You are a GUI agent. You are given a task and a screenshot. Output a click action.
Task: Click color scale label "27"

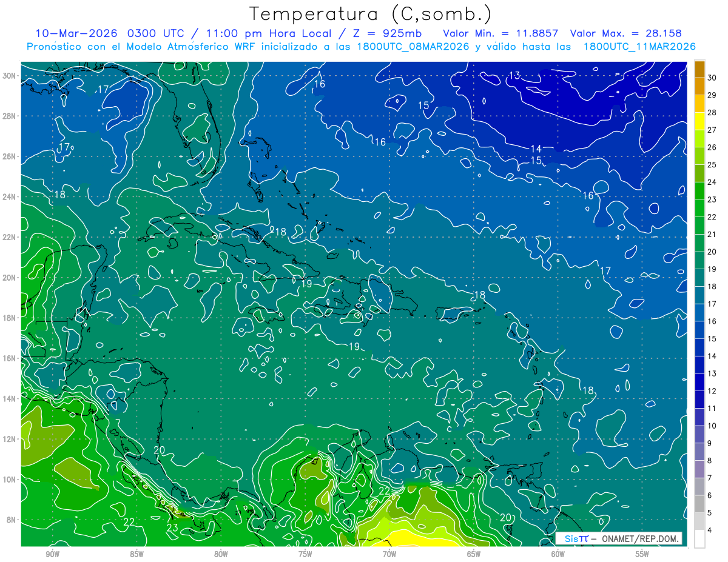712,130
